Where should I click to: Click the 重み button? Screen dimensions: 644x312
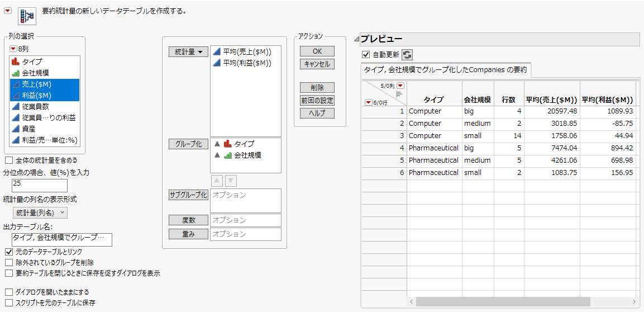click(x=188, y=234)
